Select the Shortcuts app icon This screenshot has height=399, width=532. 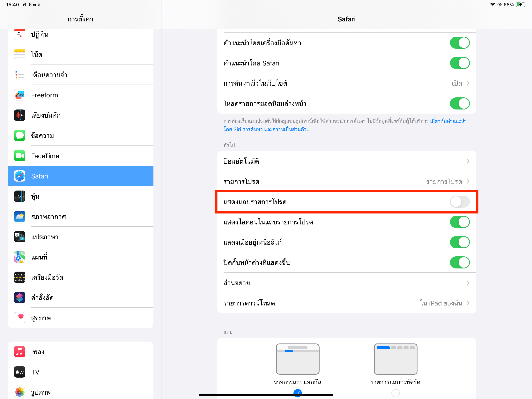(19, 298)
